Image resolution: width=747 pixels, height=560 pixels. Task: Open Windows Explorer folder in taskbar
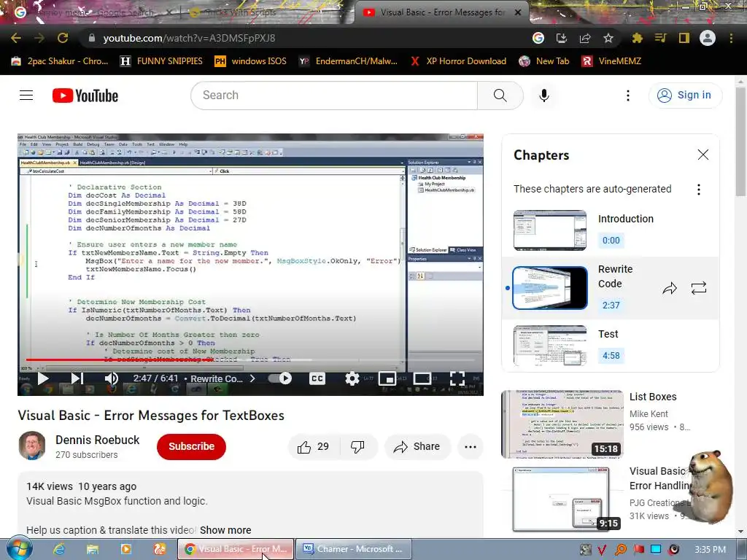click(x=93, y=549)
